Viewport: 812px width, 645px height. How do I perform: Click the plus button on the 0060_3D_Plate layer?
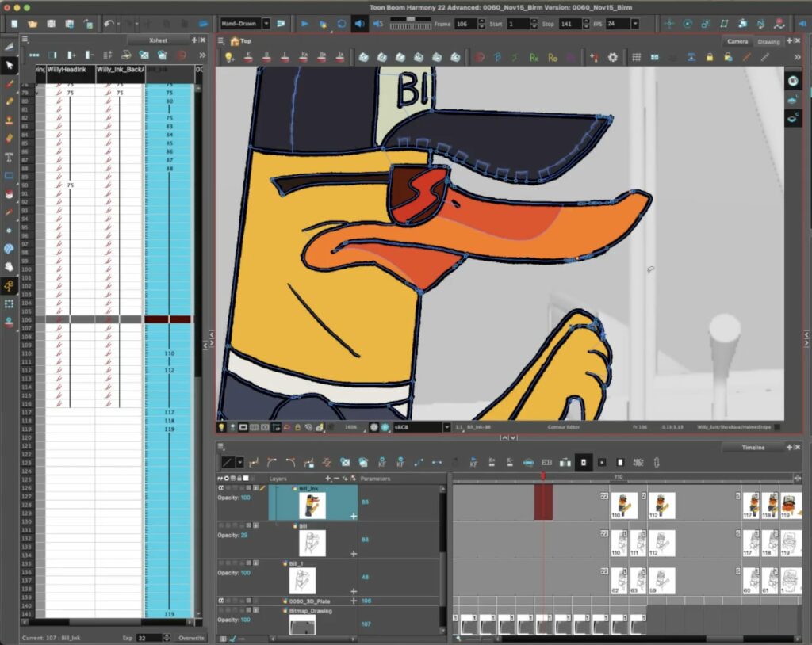coord(354,601)
